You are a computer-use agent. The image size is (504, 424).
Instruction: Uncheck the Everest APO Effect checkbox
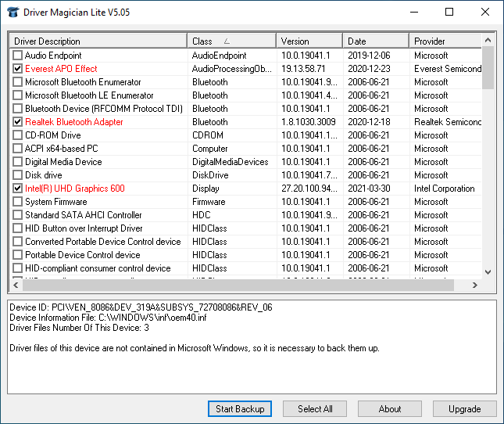click(18, 69)
